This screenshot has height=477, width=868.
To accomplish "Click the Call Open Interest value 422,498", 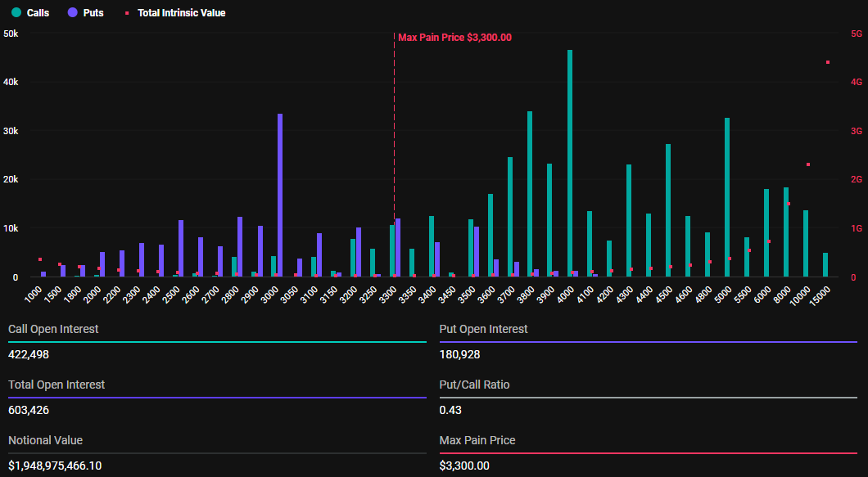I will [x=29, y=354].
